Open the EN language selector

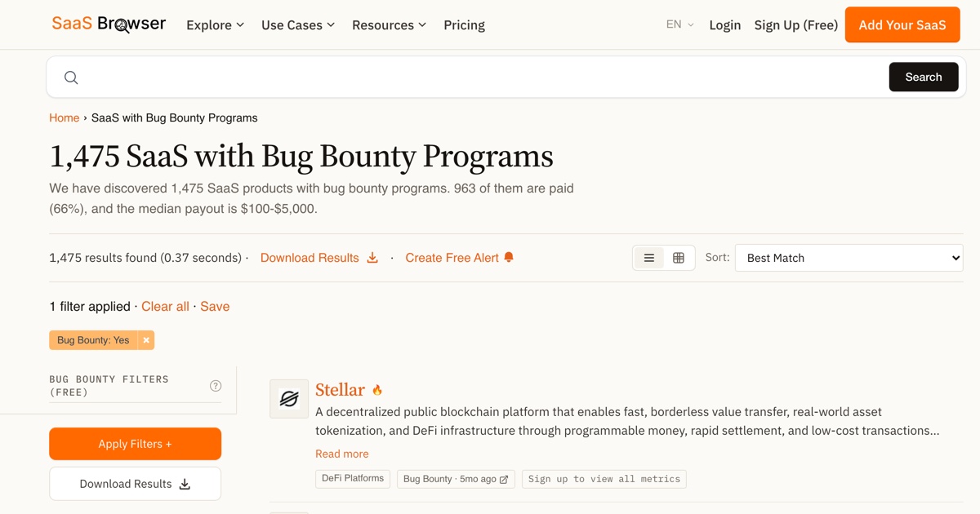680,24
